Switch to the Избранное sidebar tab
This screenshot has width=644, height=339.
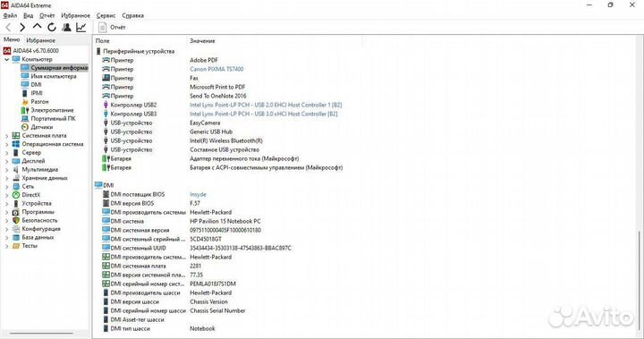[40, 40]
